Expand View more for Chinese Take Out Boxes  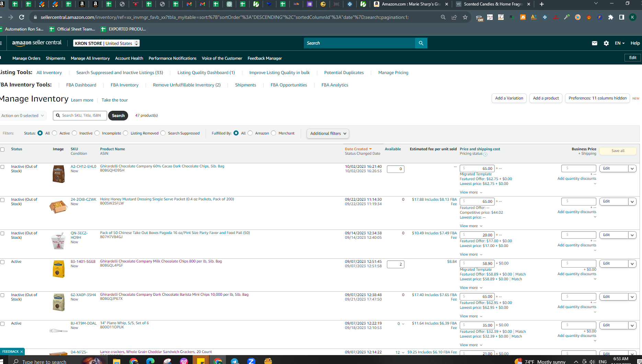point(471,254)
